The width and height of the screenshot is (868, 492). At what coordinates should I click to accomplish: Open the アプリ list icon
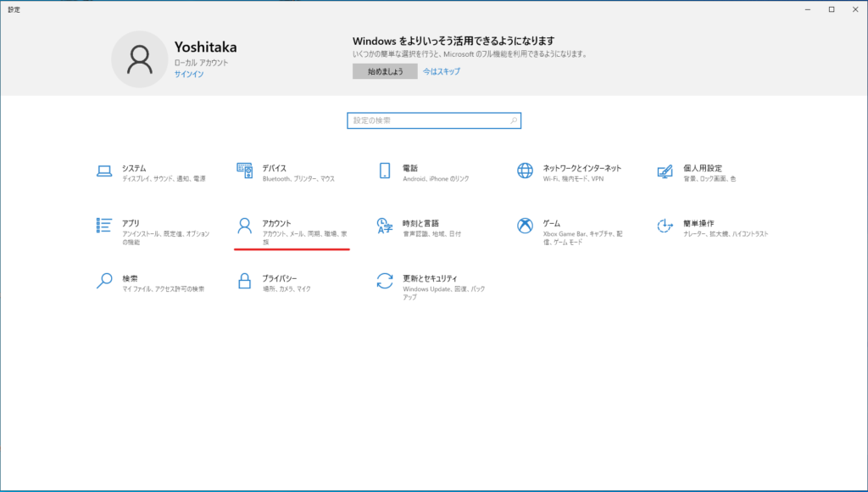click(x=104, y=226)
